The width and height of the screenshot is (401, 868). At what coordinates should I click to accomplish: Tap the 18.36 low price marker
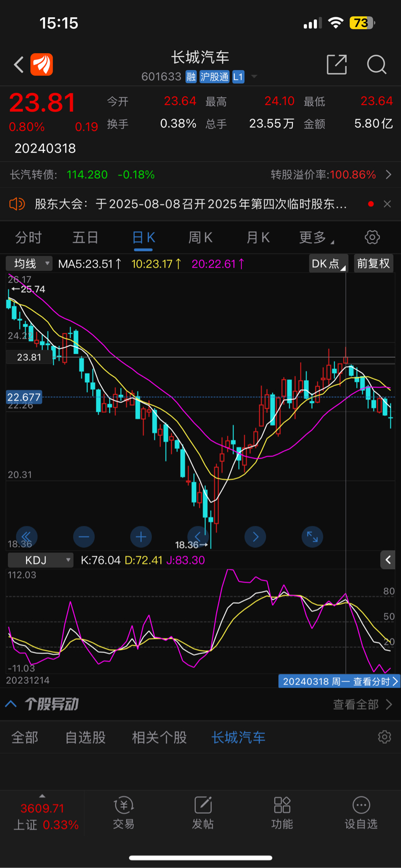click(191, 545)
